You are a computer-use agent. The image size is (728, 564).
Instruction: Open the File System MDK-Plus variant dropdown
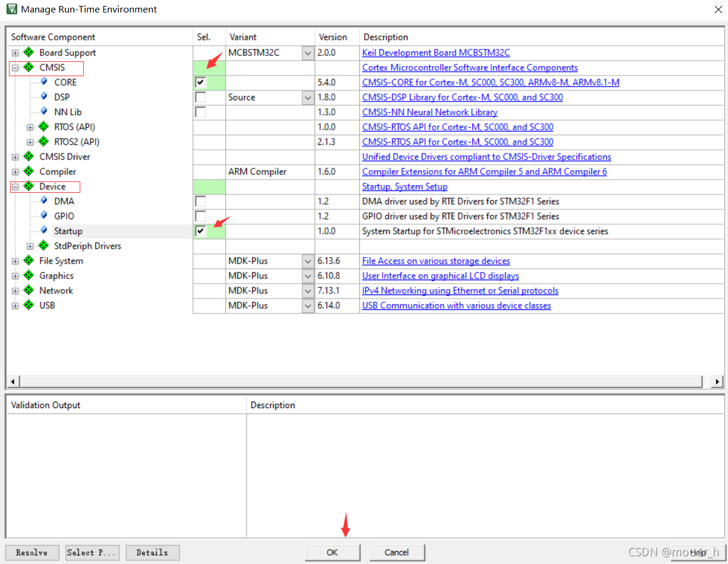tap(307, 261)
